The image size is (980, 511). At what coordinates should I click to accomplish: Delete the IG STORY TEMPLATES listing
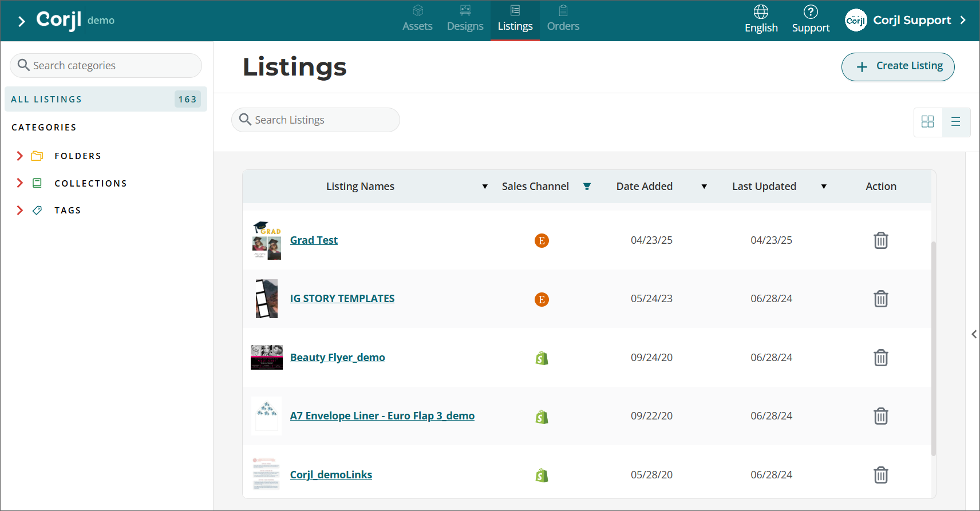point(881,299)
